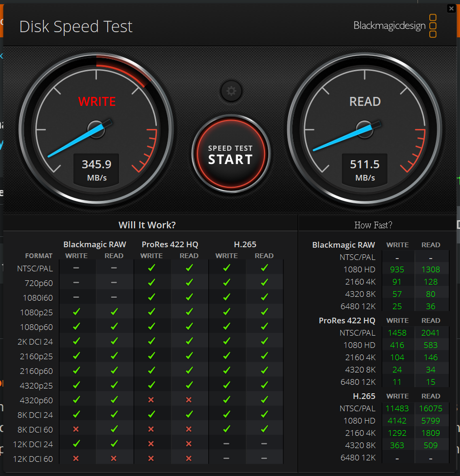Select the 511.5 MB/s read speed readout
Screen dimensions: 460x476
point(365,170)
